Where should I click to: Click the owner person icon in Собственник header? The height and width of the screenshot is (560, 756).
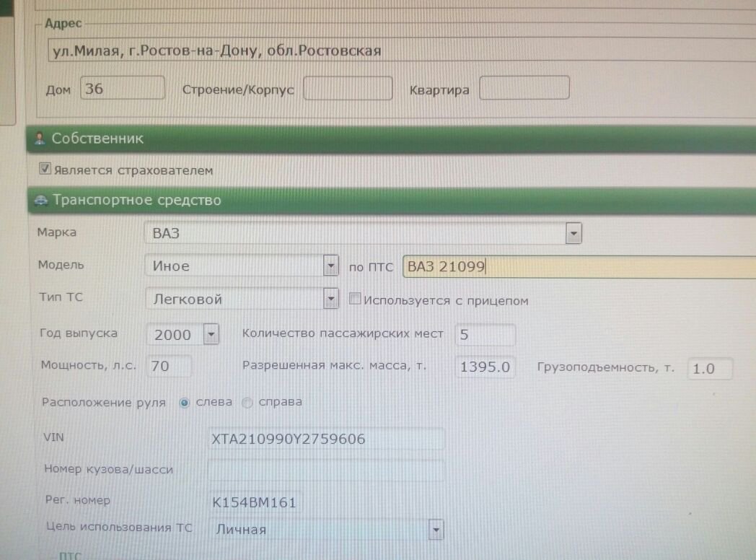tap(40, 139)
